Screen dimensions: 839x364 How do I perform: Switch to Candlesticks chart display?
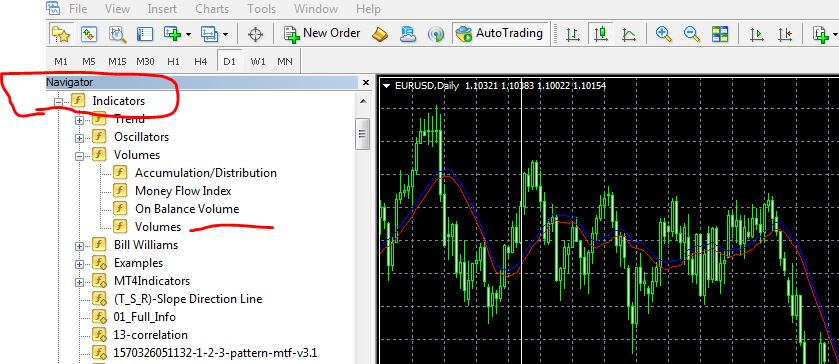tap(601, 34)
